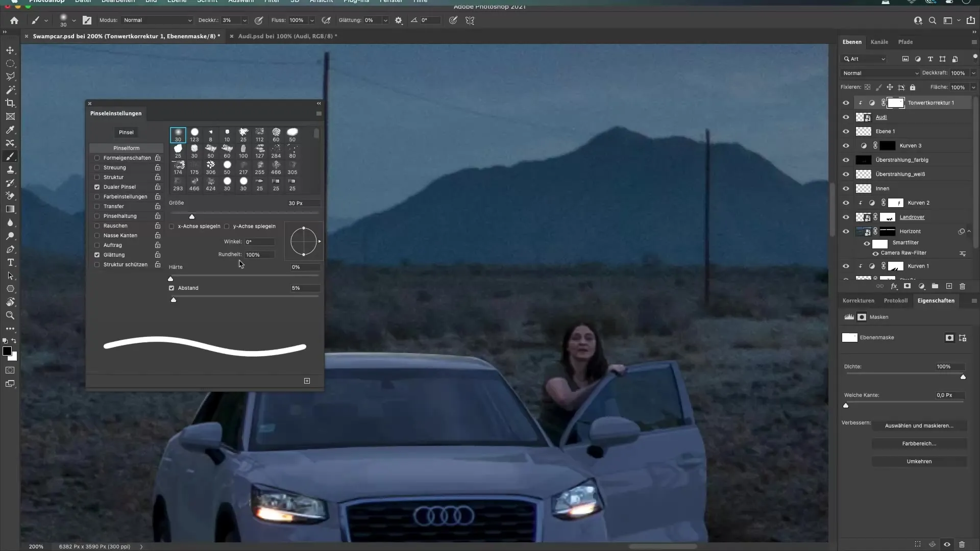Switch to the Kanäle tab
The image size is (980, 551).
click(879, 42)
